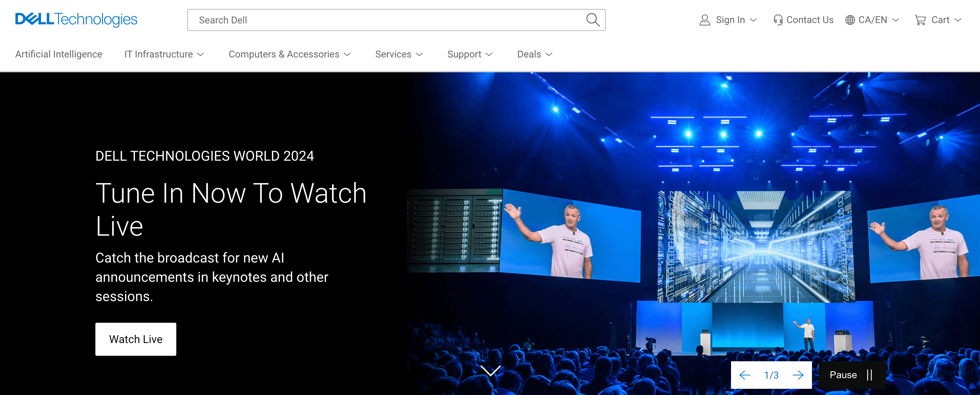Open the Deals menu
This screenshot has height=395, width=980.
[534, 54]
